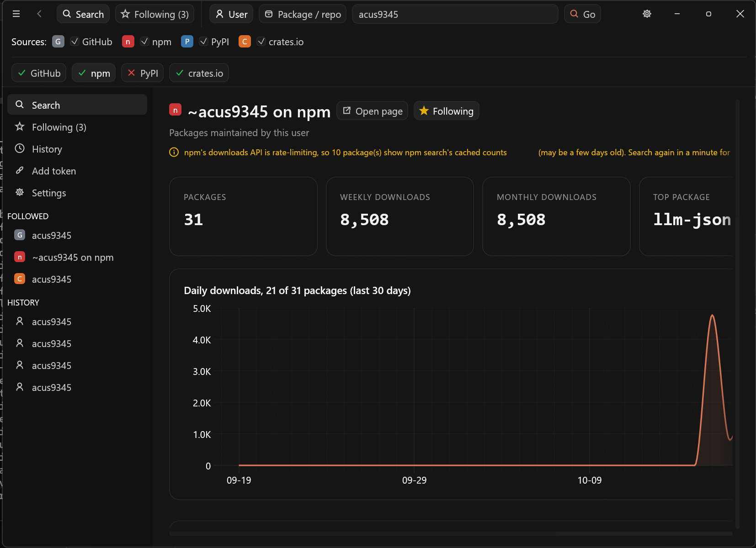This screenshot has width=756, height=548.
Task: Click the vertical scrollbar on the right
Action: [737, 314]
